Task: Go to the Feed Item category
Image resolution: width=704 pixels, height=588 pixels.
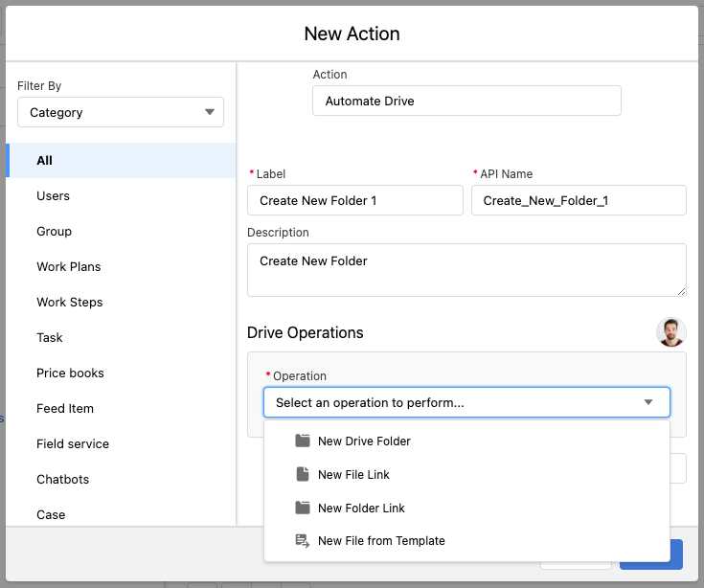Action: click(x=65, y=408)
